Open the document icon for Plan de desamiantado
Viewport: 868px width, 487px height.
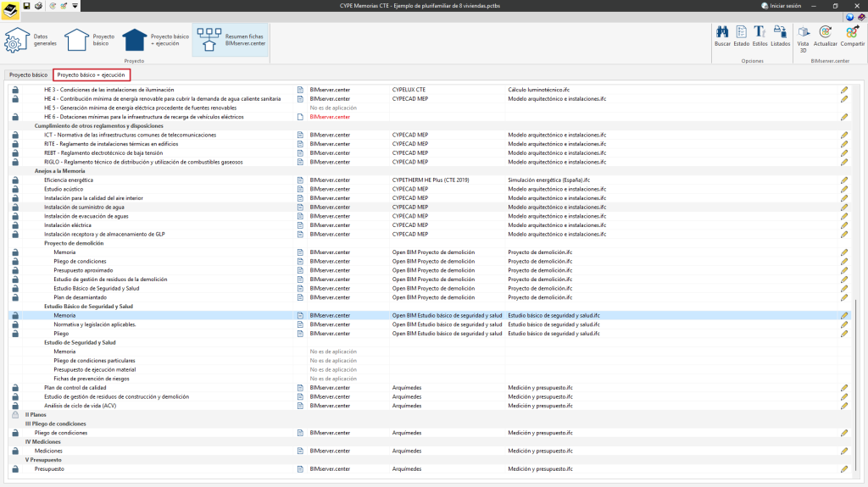point(300,297)
